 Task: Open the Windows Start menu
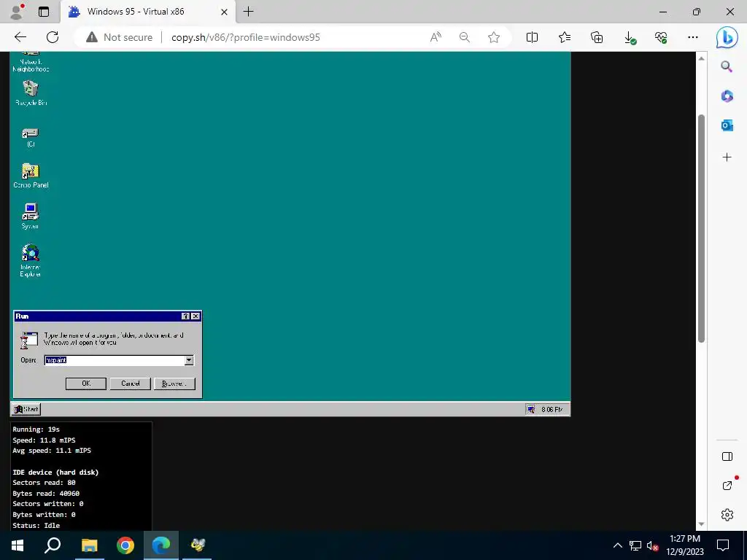[18, 545]
